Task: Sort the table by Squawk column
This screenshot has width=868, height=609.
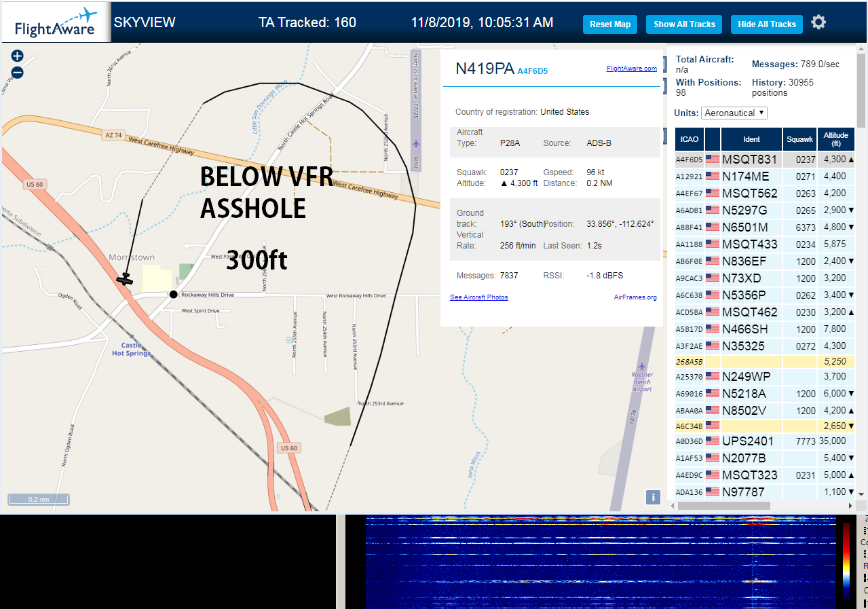Action: point(799,139)
